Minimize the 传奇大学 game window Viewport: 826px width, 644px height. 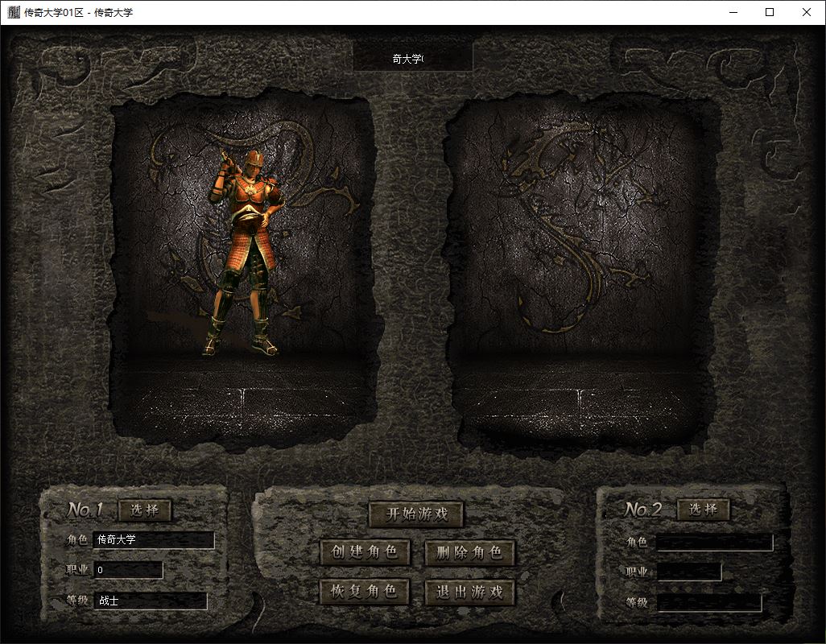pyautogui.click(x=733, y=12)
